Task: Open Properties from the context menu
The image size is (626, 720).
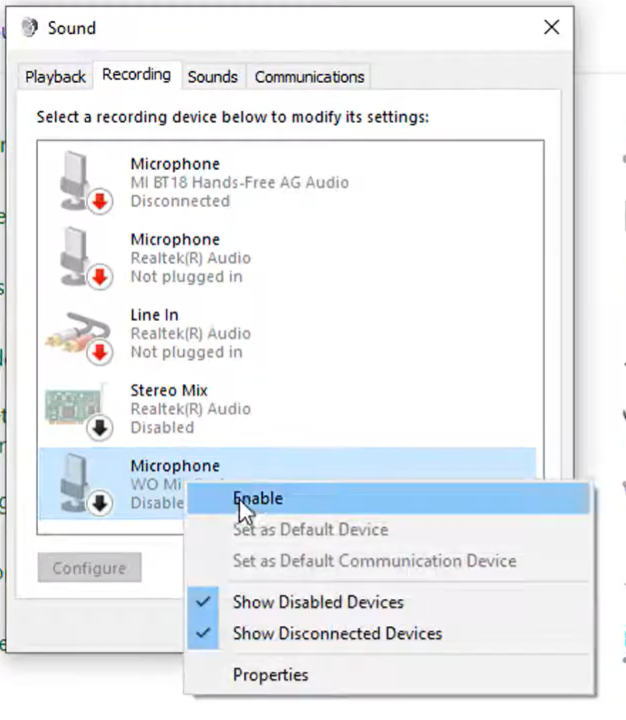Action: tap(270, 675)
